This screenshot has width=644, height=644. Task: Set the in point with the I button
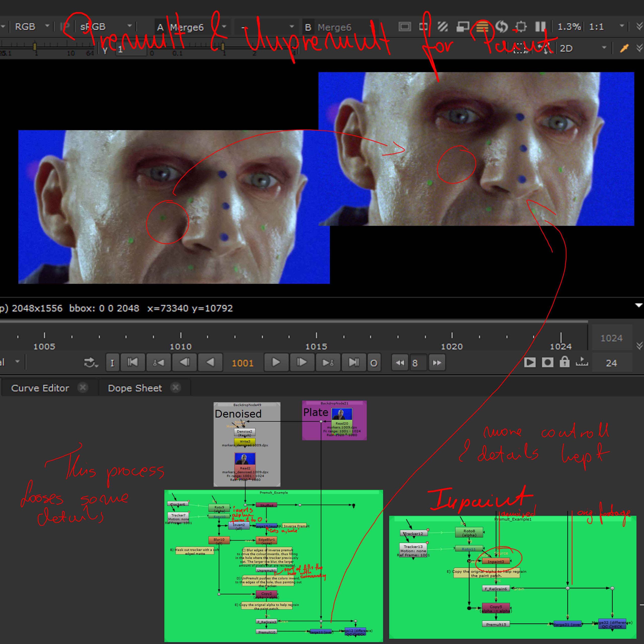pyautogui.click(x=112, y=363)
